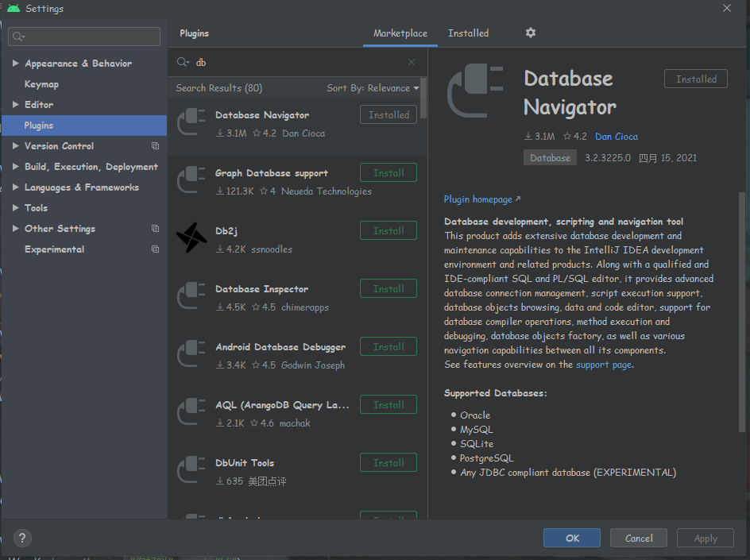Install the AQL ArangoDB plugin
The width and height of the screenshot is (750, 560).
(x=389, y=404)
